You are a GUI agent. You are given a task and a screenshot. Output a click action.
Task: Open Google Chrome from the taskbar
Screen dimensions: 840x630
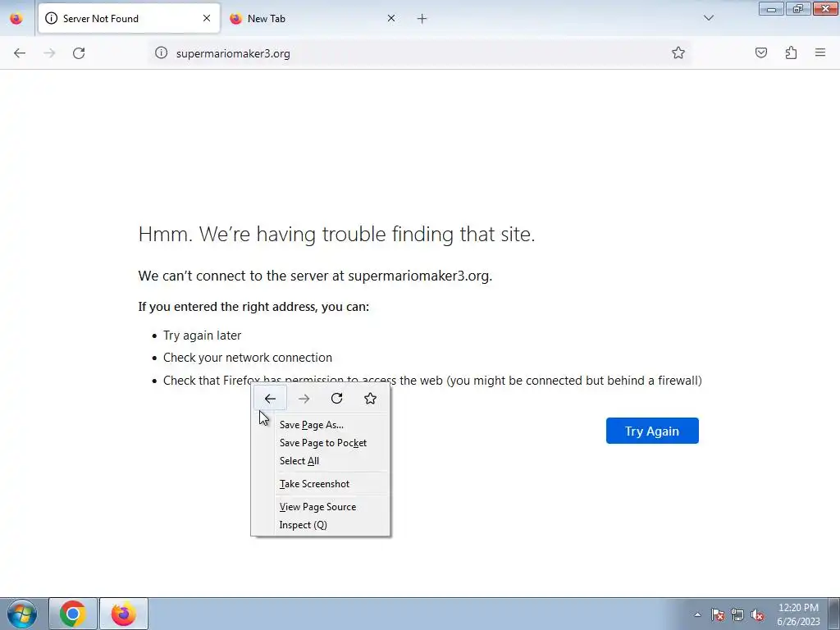pyautogui.click(x=73, y=614)
